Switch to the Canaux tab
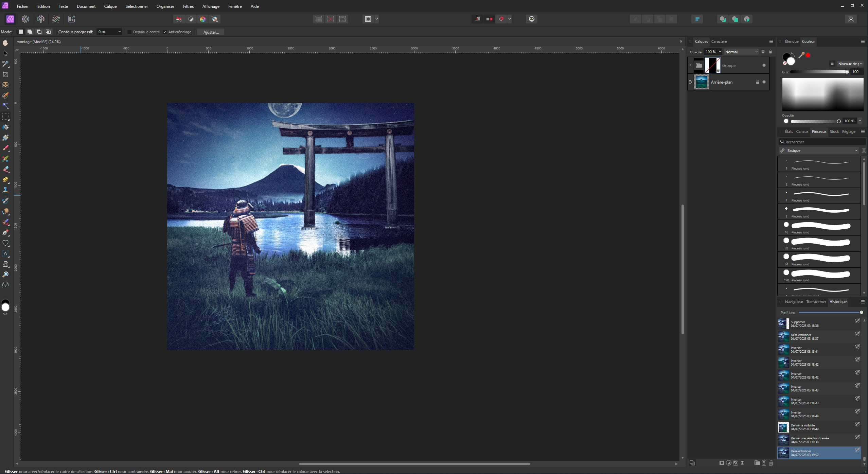Viewport: 868px width, 474px height. pos(802,131)
